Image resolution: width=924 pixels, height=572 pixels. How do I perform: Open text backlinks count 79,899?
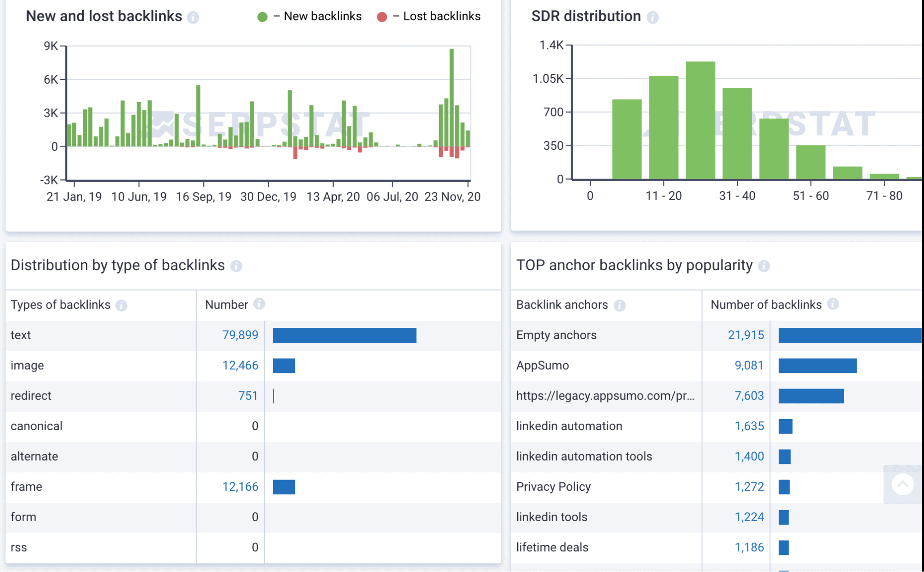coord(240,335)
